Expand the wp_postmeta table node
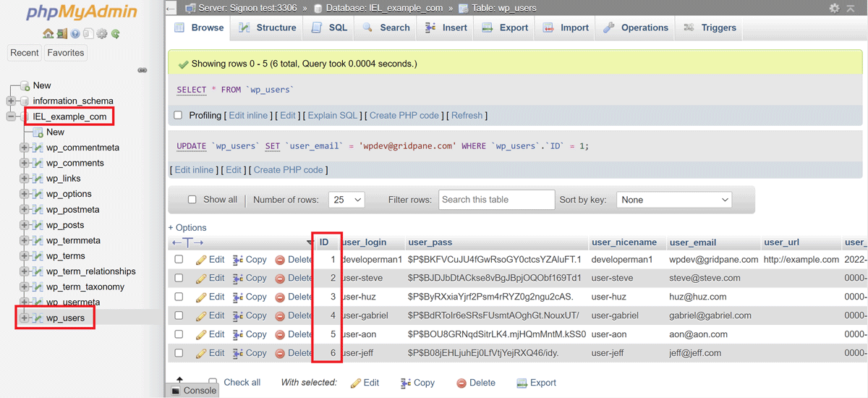The height and width of the screenshot is (398, 868). click(x=25, y=210)
